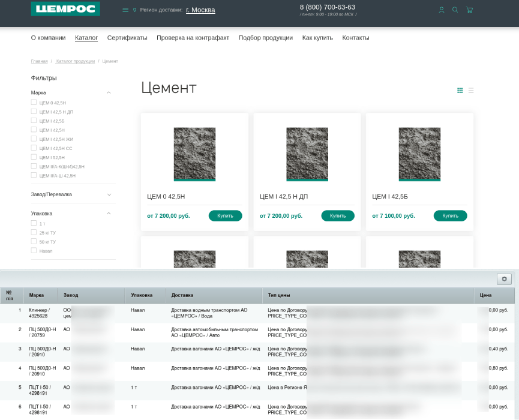Click the ЦЕМРОС logo
The width and height of the screenshot is (519, 420).
pos(65,9)
